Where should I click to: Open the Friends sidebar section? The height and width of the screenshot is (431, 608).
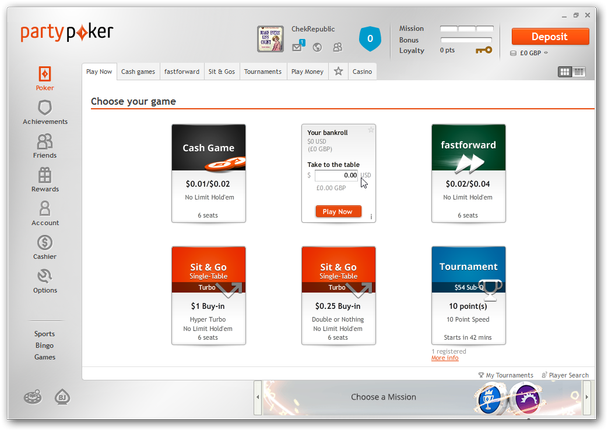click(x=45, y=146)
